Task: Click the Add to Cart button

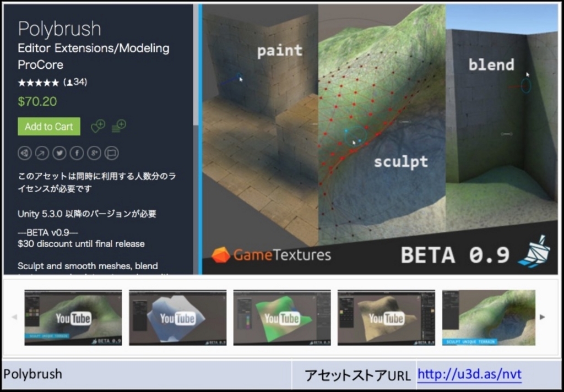Action: (x=49, y=127)
